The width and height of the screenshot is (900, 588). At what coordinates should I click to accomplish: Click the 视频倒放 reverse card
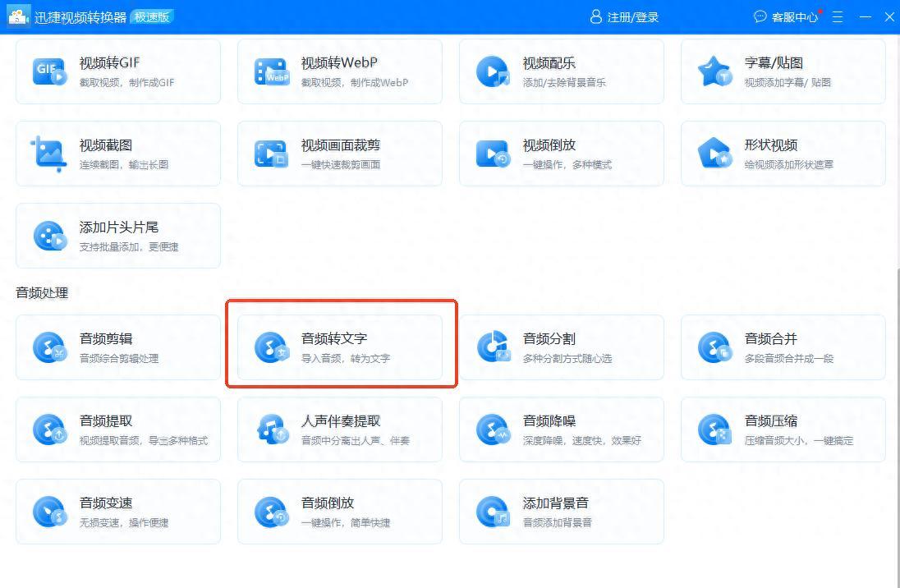tap(561, 154)
